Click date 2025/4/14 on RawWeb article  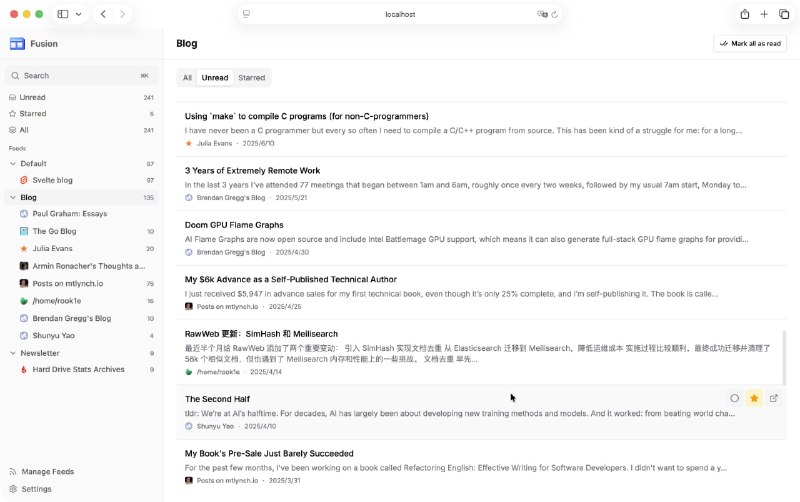266,372
